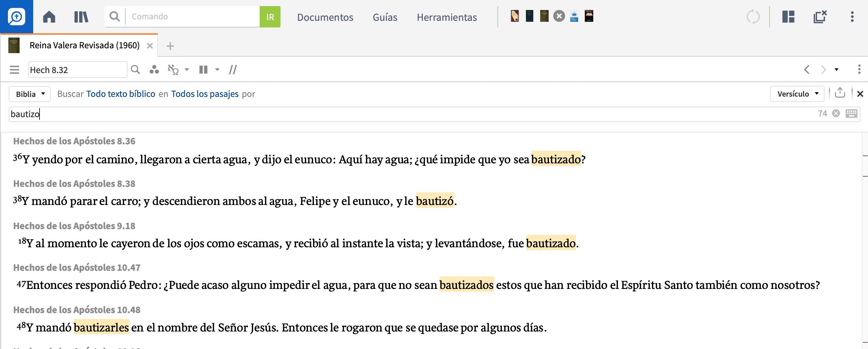
Task: Expand the column layout dropdown arrow
Action: click(217, 70)
